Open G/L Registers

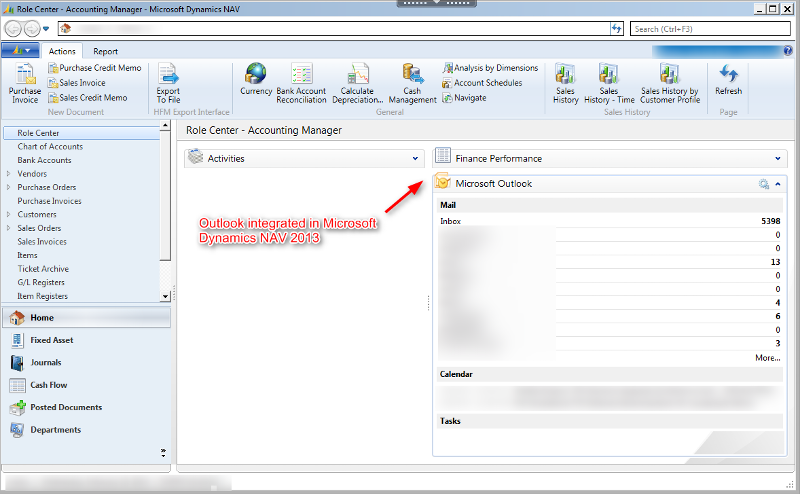tap(41, 282)
